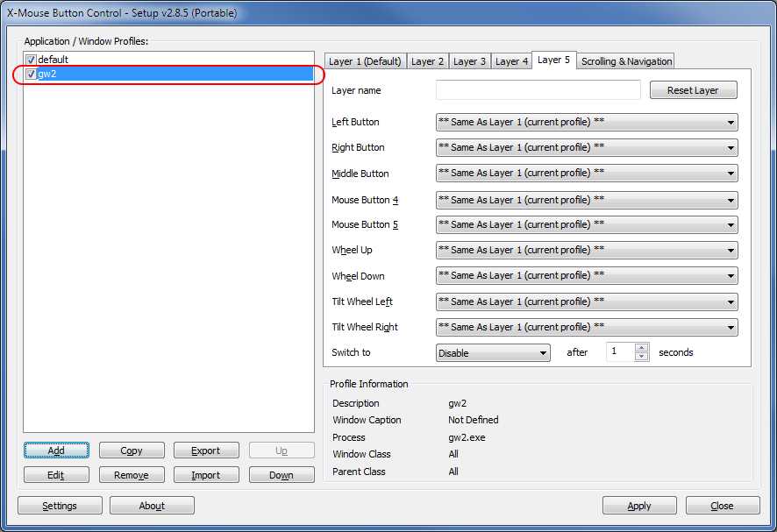
Task: Add a new application profile
Action: (56, 450)
